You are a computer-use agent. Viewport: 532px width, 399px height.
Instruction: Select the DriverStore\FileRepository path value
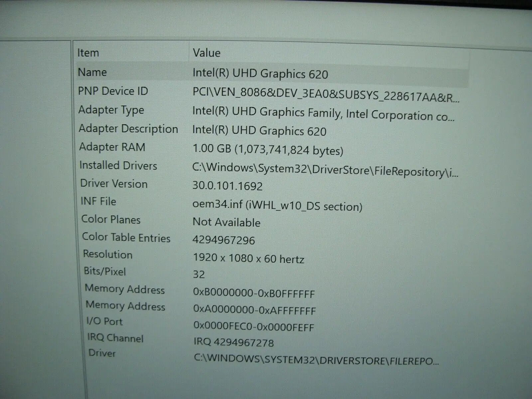coord(325,170)
